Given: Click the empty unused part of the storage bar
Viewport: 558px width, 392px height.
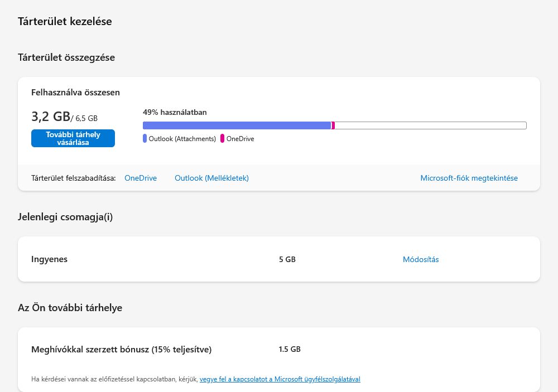Looking at the screenshot, I should click(430, 125).
